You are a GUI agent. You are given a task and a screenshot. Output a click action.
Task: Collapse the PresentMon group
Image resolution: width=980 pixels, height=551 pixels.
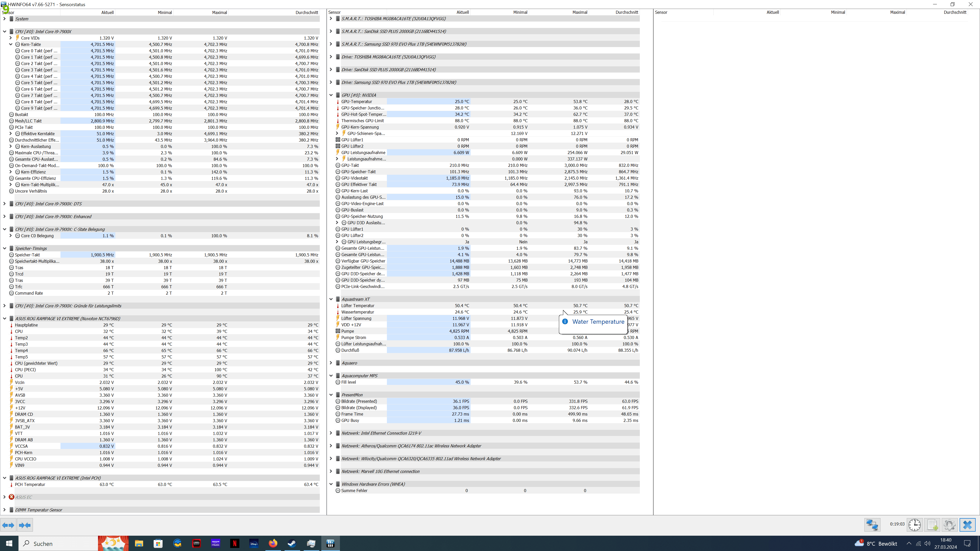(331, 395)
